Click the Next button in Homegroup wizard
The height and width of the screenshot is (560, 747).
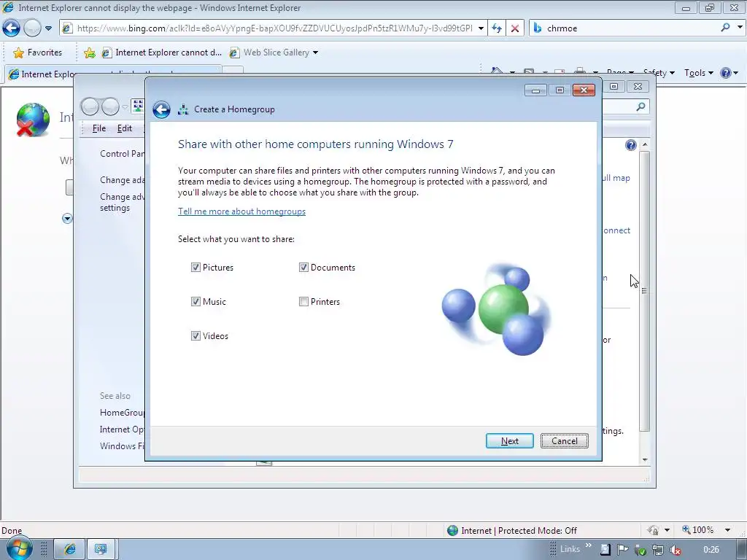coord(509,441)
